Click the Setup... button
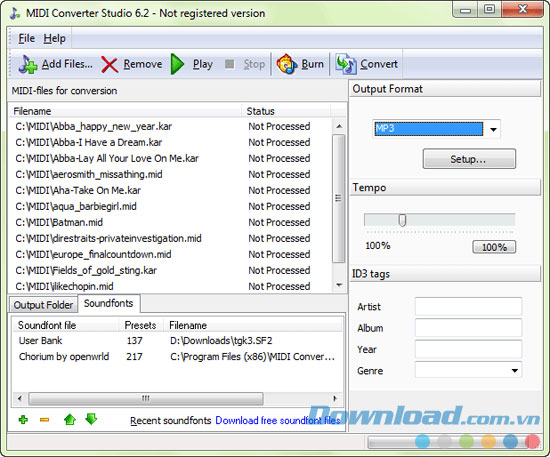The width and height of the screenshot is (550, 457). [x=469, y=159]
